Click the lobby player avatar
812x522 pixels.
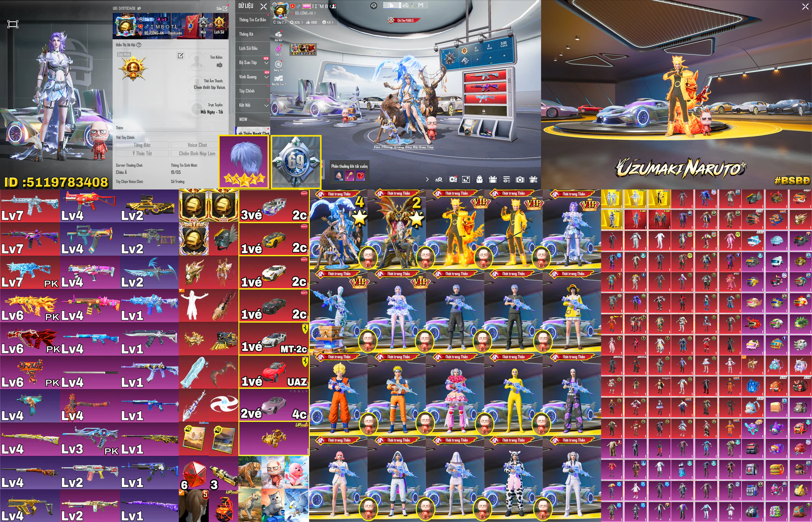[280, 10]
